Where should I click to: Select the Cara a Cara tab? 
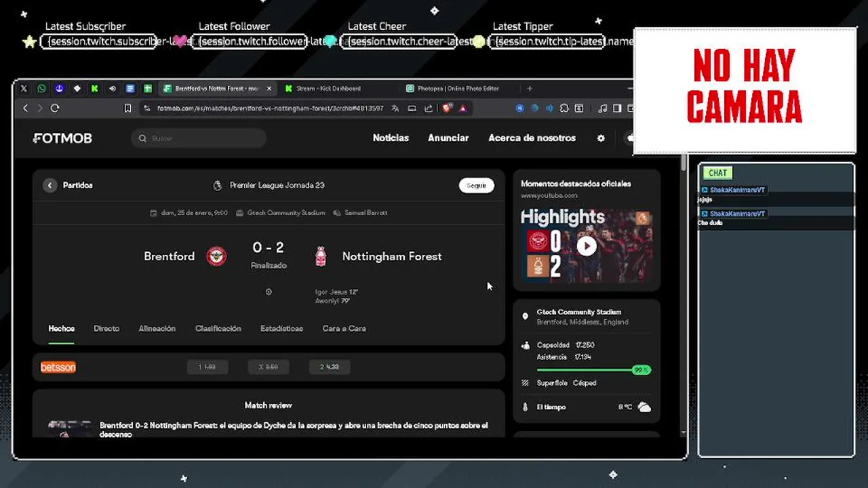(344, 329)
